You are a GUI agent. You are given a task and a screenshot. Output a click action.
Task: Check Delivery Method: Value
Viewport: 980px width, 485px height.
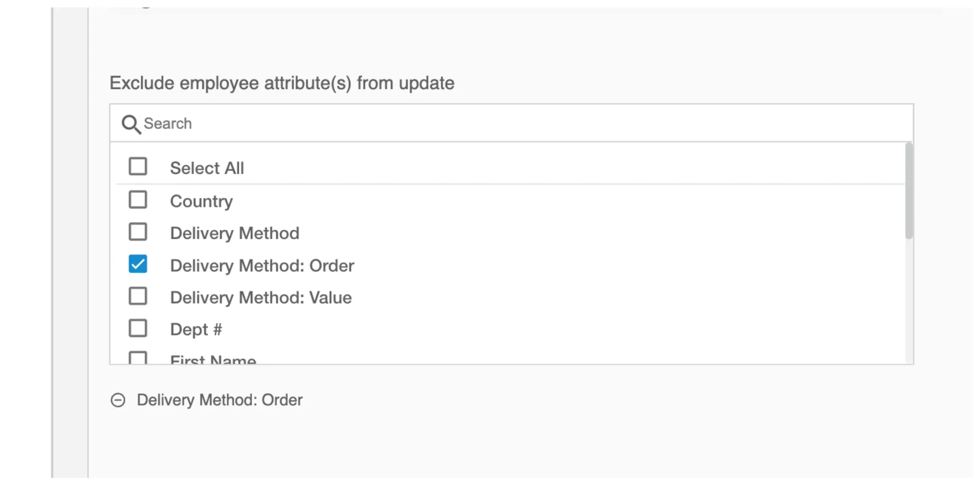tap(138, 296)
